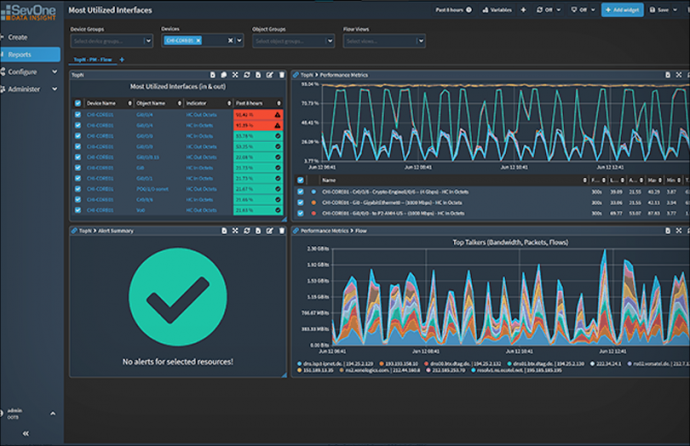690x446 pixels.
Task: Expand the TopN widget to fullscreen
Action: (235, 75)
